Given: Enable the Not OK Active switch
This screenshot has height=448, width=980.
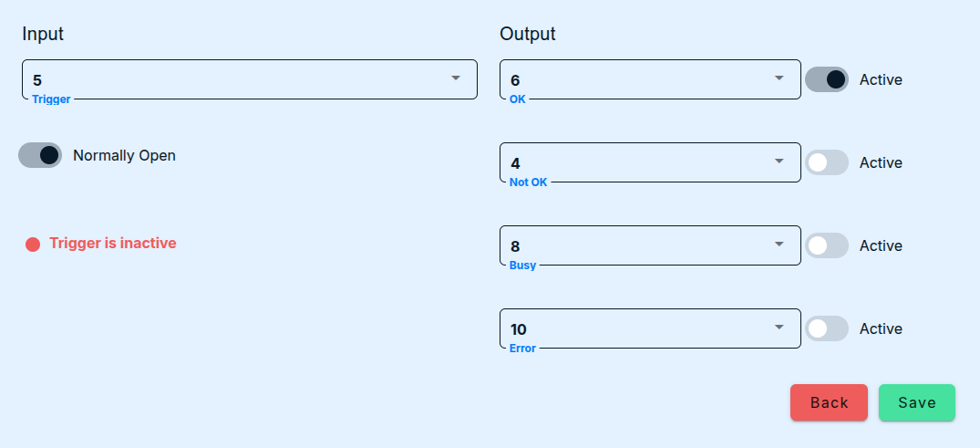Looking at the screenshot, I should tap(827, 162).
